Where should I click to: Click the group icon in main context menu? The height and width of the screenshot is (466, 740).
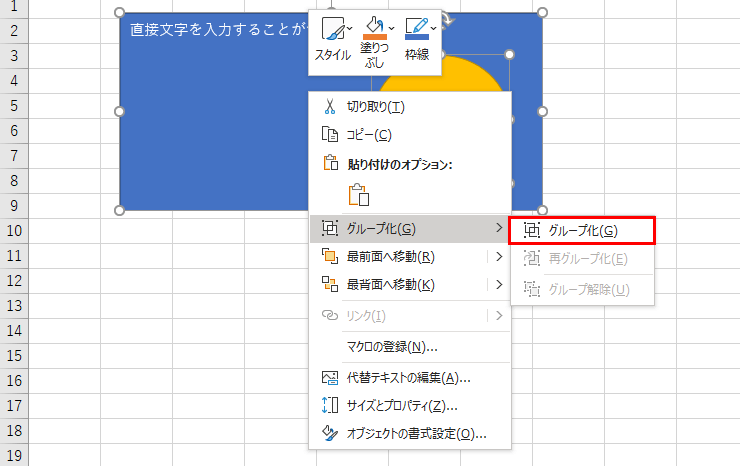point(329,229)
